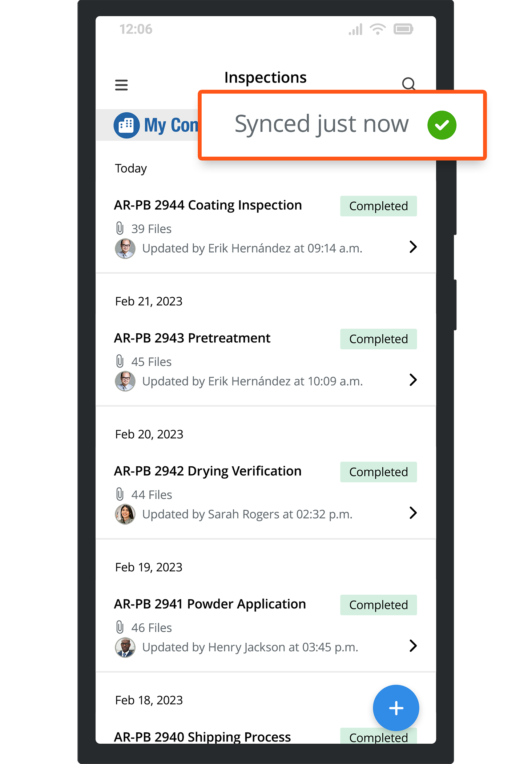Tap the paperclip icon beside 45 Files
This screenshot has width=532, height=764.
[x=120, y=362]
